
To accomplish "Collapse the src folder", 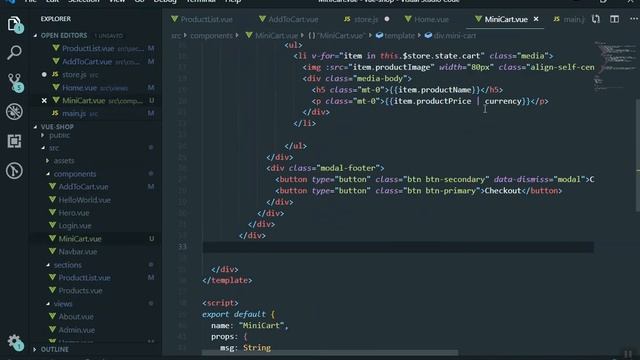I will click(54, 148).
